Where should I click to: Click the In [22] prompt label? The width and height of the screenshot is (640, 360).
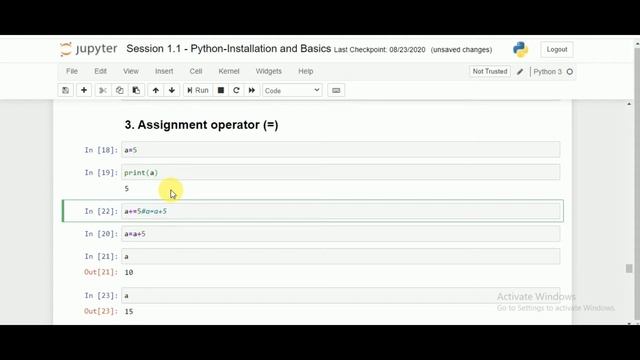[x=101, y=211]
